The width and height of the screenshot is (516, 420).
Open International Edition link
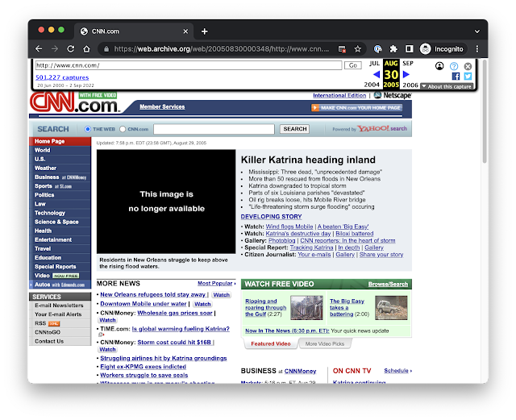click(339, 95)
